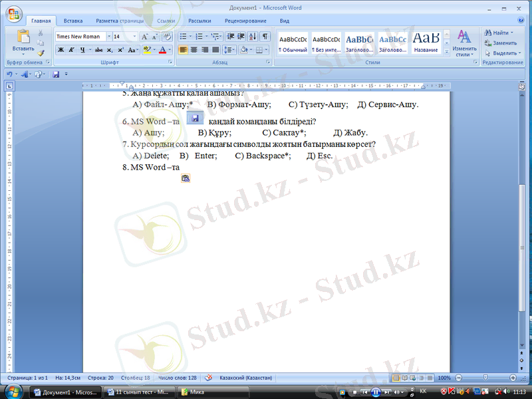Click the Paste Options icon in document
Image resolution: width=532 pixels, height=399 pixels.
(x=186, y=178)
